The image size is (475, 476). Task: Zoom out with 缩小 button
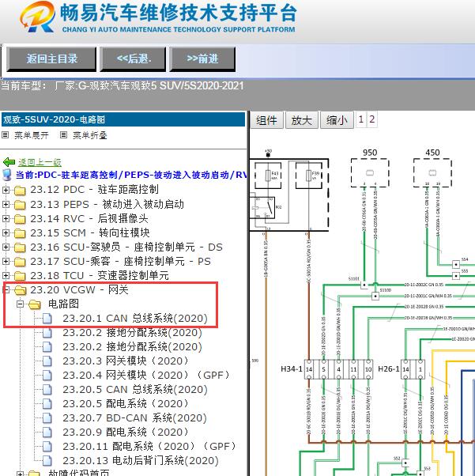(x=337, y=120)
